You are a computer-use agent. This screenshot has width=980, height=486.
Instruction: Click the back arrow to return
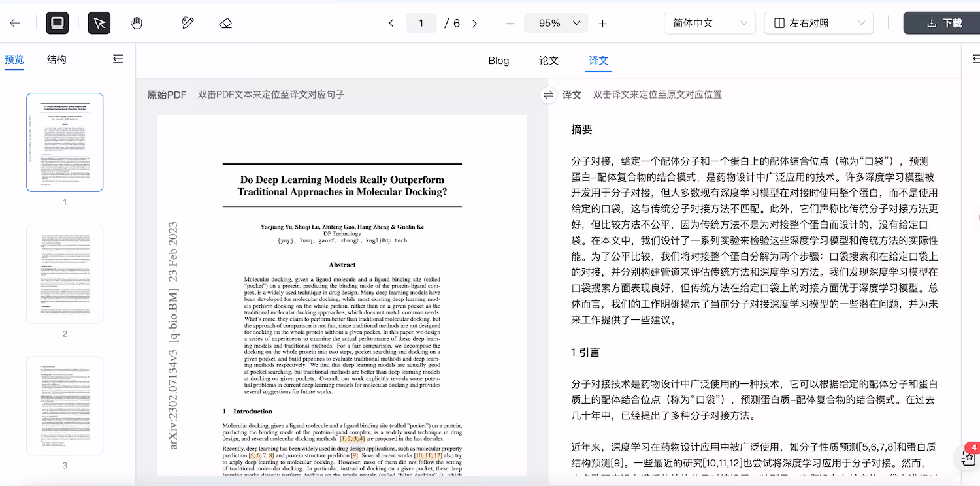[14, 22]
